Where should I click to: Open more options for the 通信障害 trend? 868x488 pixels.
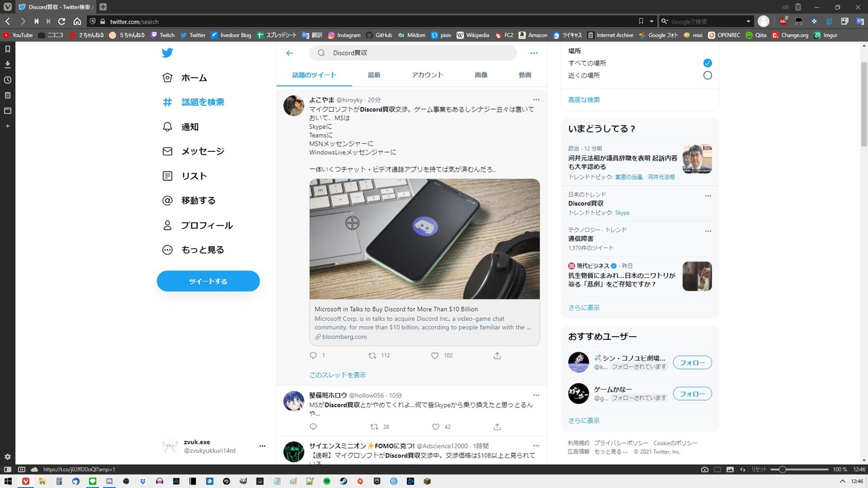[708, 230]
